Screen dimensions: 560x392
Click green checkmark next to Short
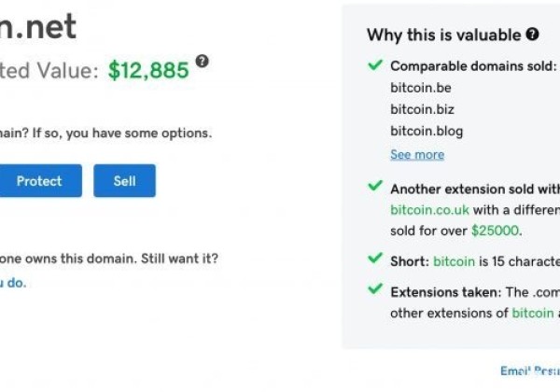[375, 259]
